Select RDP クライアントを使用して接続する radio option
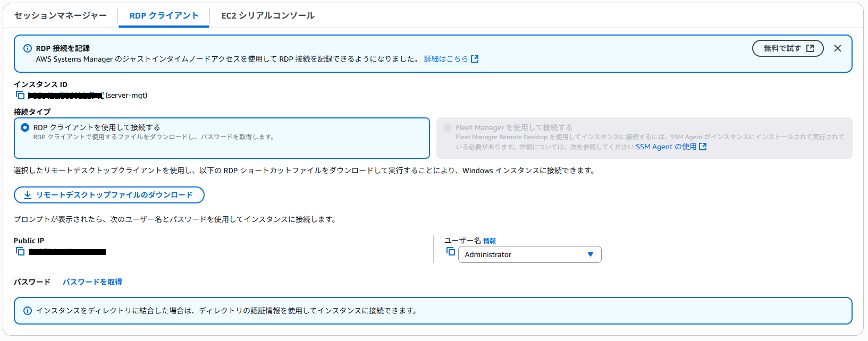 (25, 127)
